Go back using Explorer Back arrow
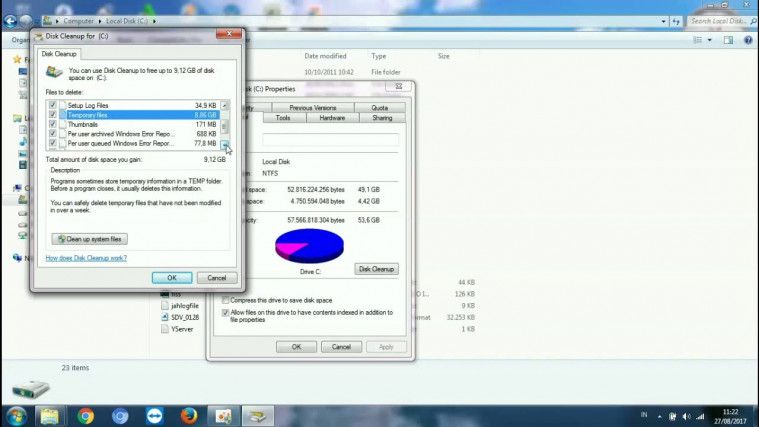The image size is (759, 427). 10,21
